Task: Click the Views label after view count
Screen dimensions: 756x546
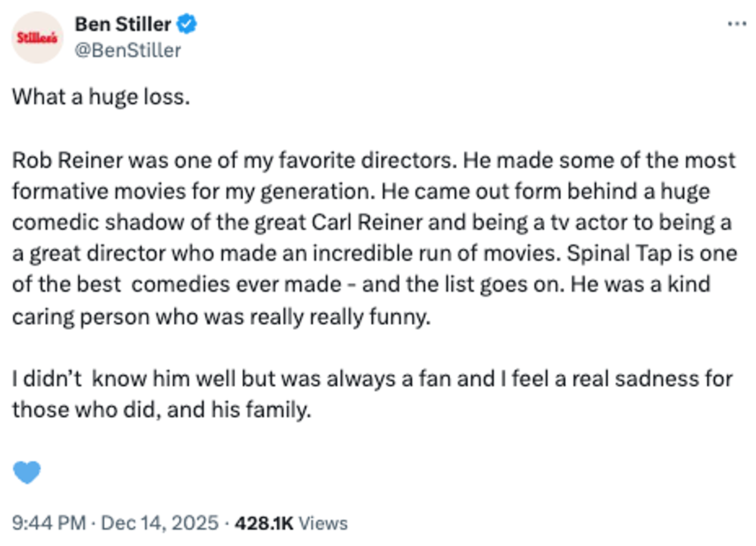Action: click(x=324, y=523)
